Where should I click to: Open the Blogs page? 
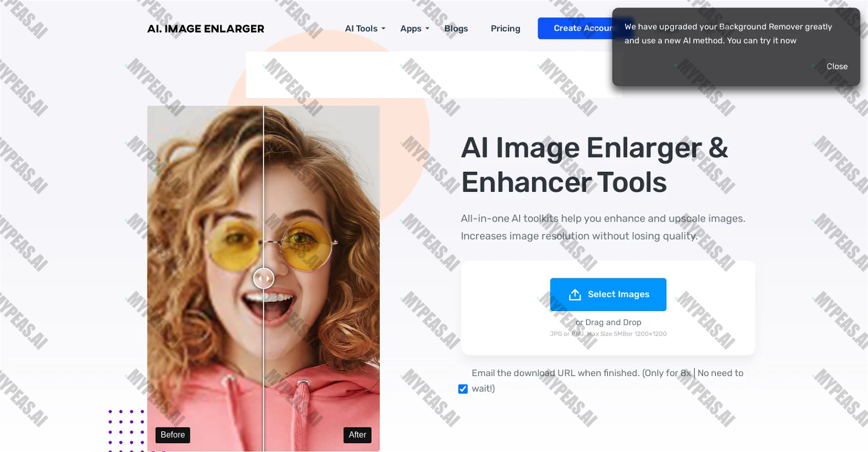tap(456, 29)
